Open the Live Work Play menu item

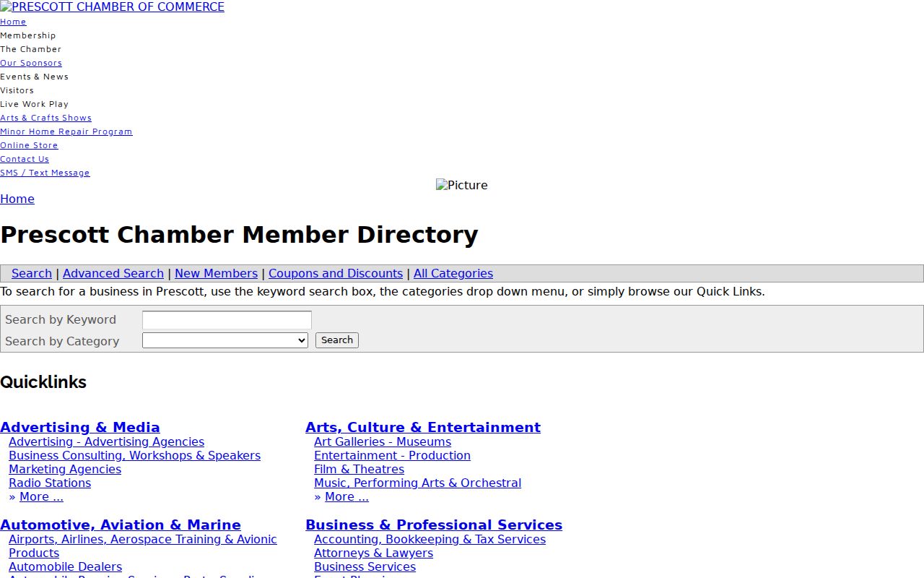34,104
